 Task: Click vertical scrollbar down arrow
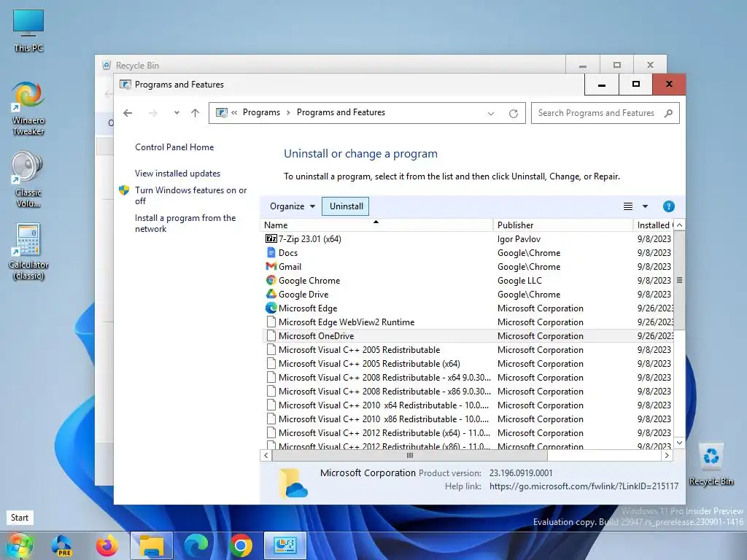pyautogui.click(x=679, y=443)
